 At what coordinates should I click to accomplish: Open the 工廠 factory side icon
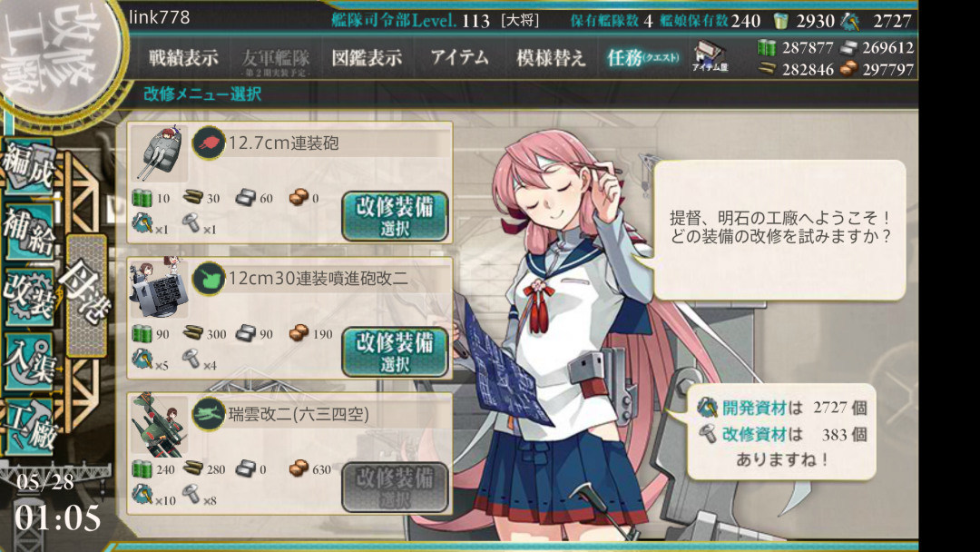(29, 429)
